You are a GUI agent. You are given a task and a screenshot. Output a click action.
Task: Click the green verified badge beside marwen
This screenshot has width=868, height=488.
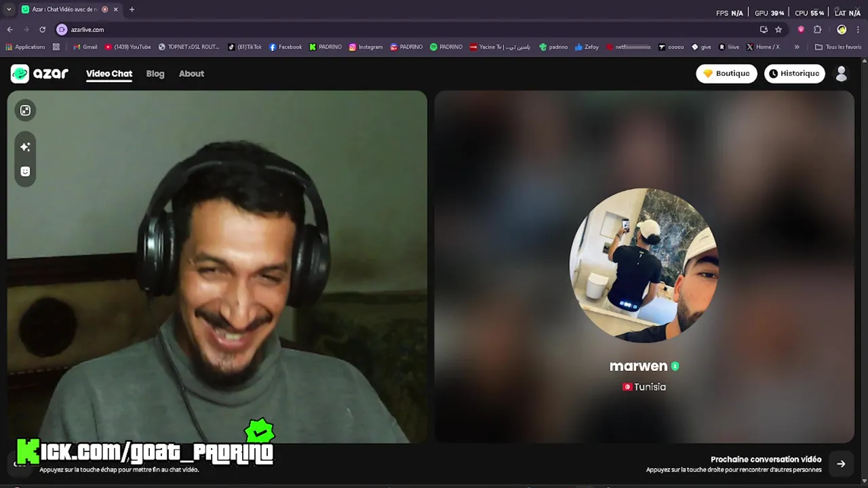[x=675, y=366]
